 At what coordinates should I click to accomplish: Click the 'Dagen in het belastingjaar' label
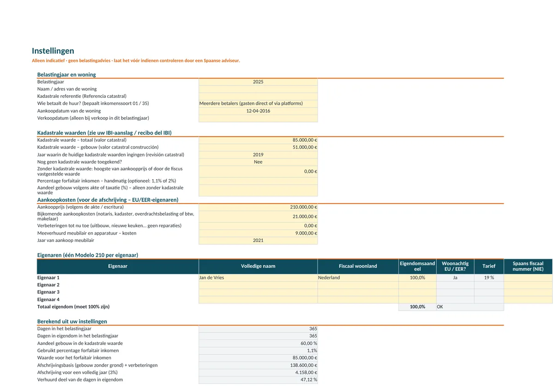click(x=64, y=329)
